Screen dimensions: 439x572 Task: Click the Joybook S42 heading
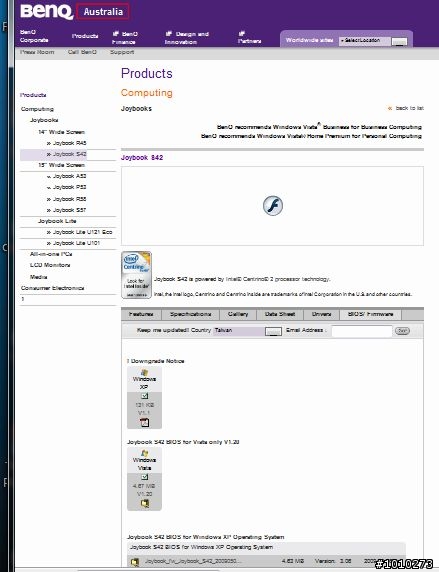[x=142, y=158]
